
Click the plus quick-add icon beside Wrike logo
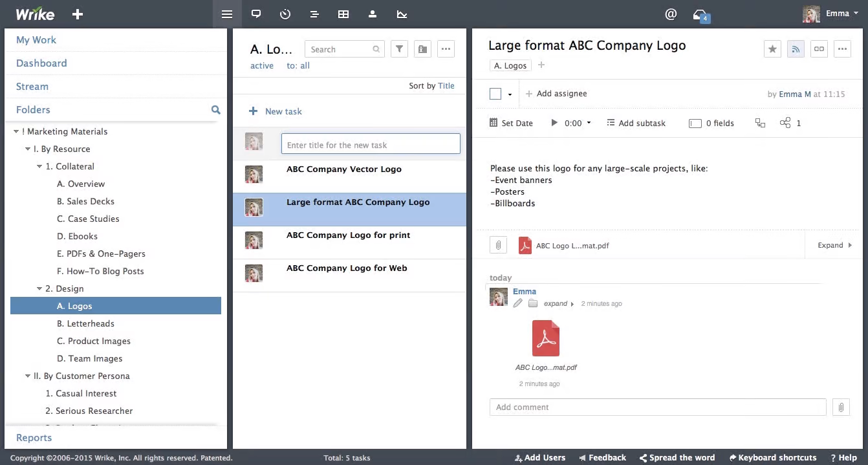[78, 14]
